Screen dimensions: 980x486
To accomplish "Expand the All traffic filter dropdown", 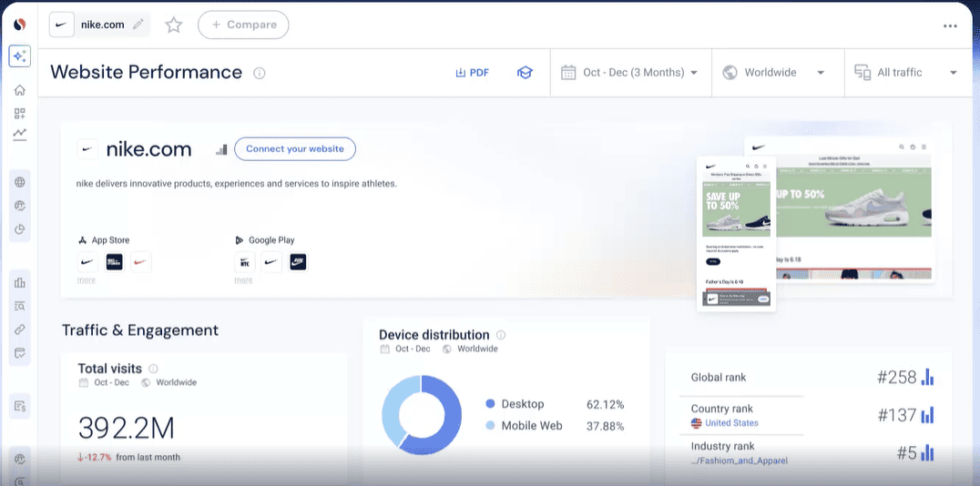I will (x=905, y=73).
